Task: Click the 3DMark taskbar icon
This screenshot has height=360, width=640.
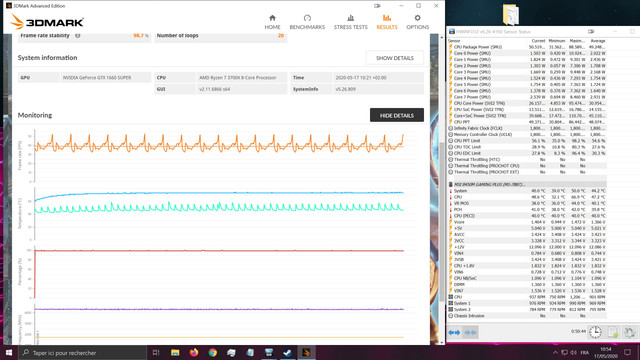Action: click(306, 352)
